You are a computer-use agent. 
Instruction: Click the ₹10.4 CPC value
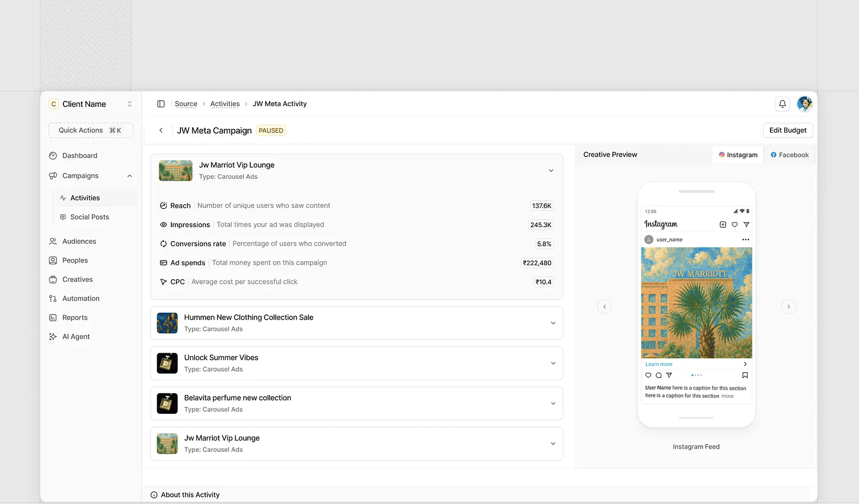point(544,282)
